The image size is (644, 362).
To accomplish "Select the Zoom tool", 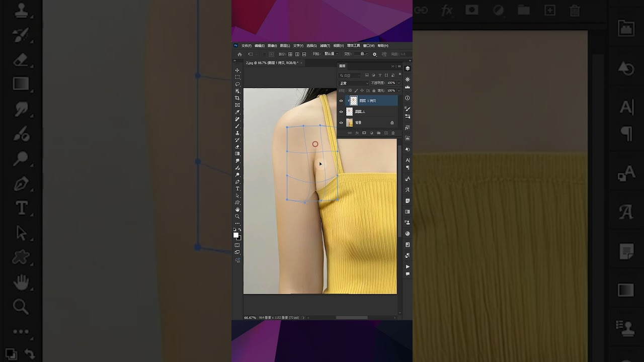I will (x=237, y=217).
